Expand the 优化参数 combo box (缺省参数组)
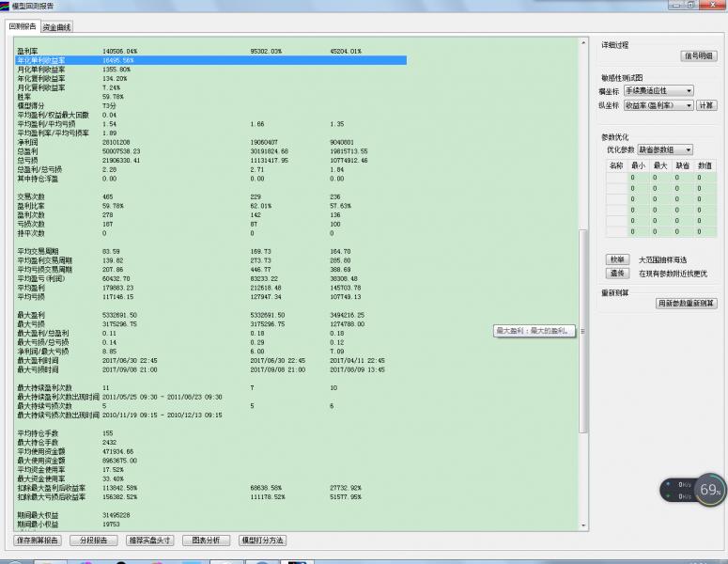This screenshot has width=728, height=564. [x=665, y=149]
